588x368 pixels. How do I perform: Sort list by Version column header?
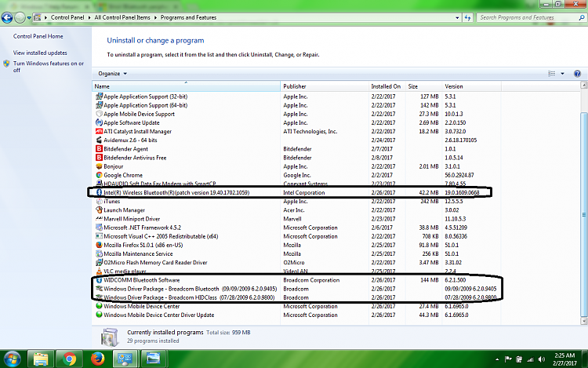[471, 86]
